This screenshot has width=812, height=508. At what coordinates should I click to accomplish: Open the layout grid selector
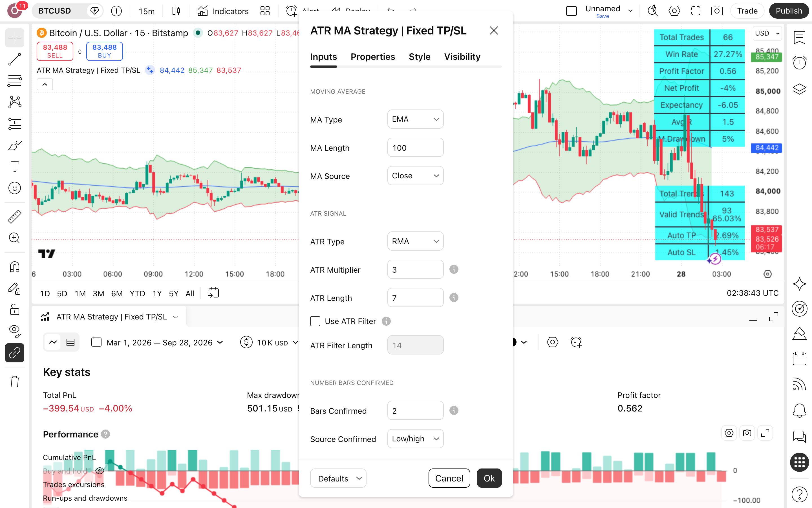tap(265, 11)
